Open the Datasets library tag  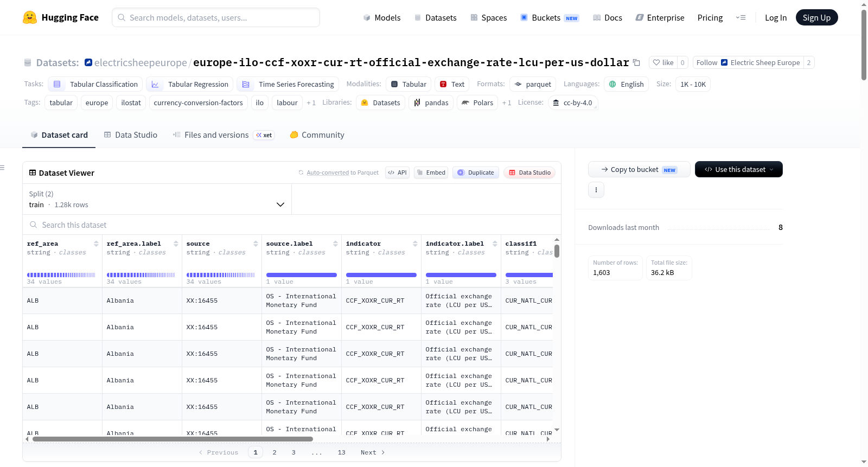(381, 103)
